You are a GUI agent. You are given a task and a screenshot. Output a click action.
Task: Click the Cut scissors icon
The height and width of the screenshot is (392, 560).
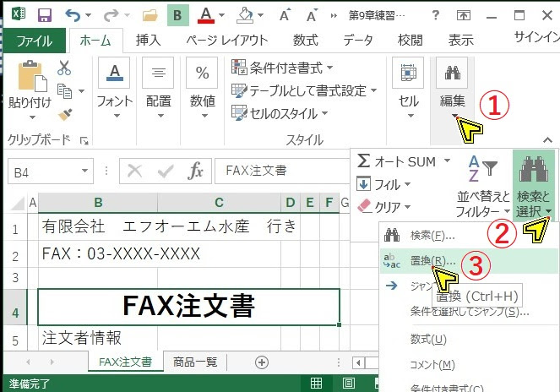(64, 68)
